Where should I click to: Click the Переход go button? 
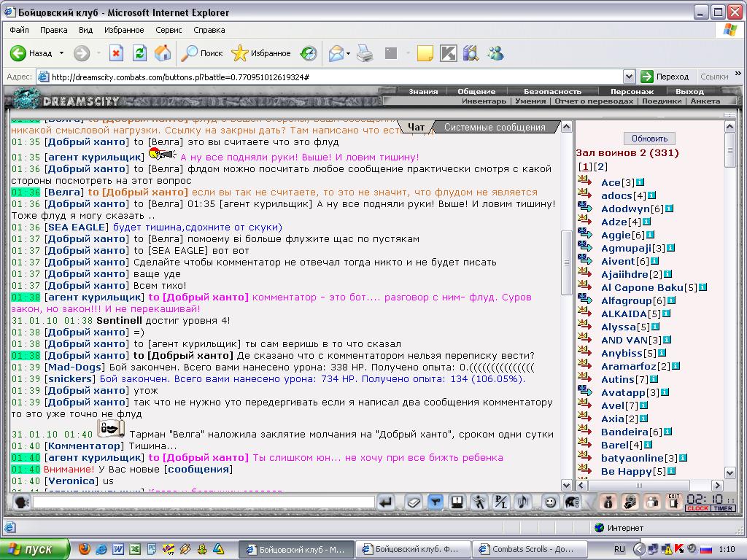665,77
